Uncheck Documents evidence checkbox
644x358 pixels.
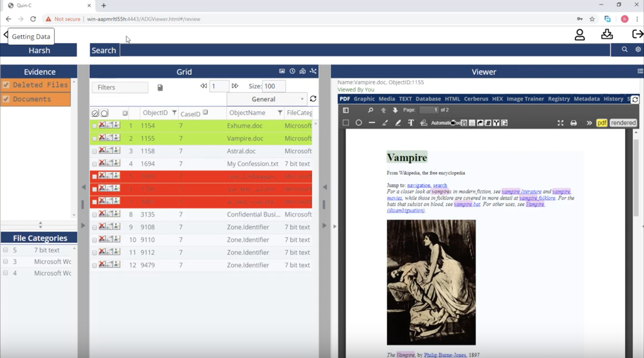[6, 99]
